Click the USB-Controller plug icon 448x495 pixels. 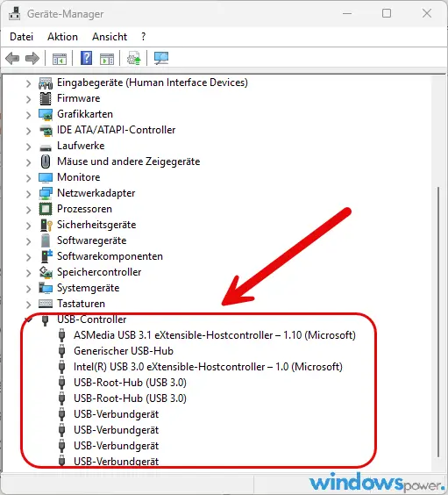pyautogui.click(x=45, y=320)
